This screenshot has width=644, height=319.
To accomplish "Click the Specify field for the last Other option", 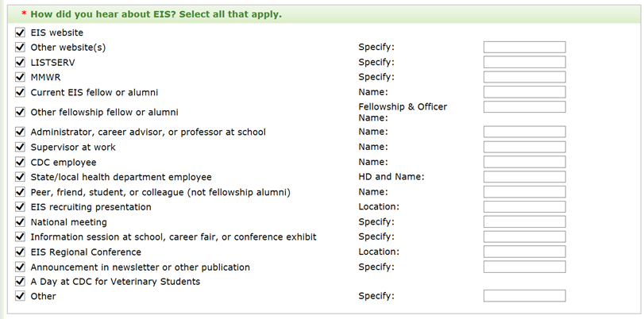I will tap(524, 296).
